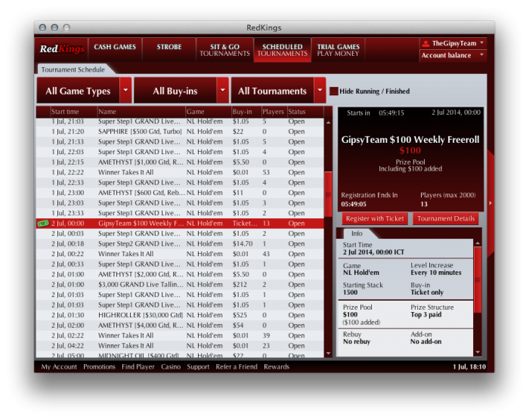The width and height of the screenshot is (529, 420).
Task: Select Super Step1 row at 2 Jul 00:33
Action: click(x=180, y=264)
